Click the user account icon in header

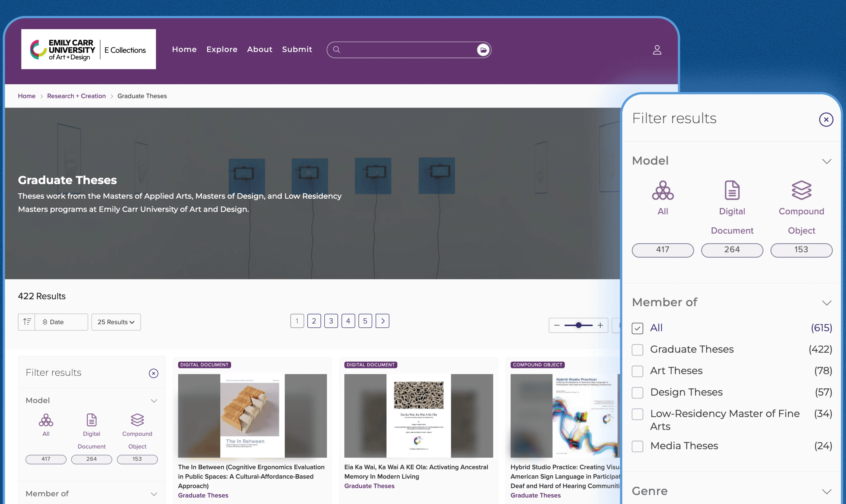point(657,50)
